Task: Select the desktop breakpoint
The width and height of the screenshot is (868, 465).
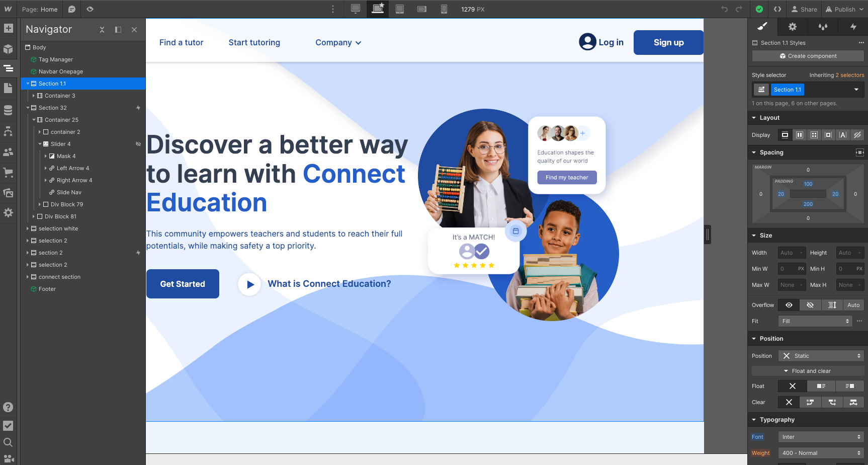Action: (x=356, y=9)
